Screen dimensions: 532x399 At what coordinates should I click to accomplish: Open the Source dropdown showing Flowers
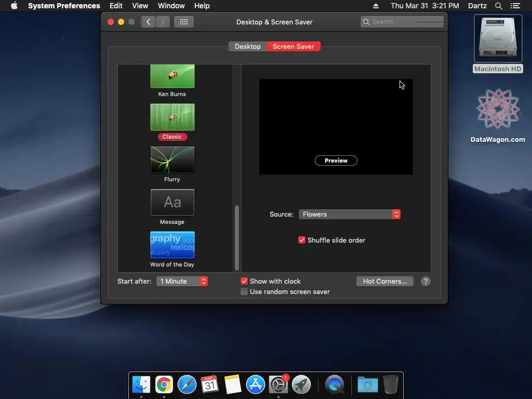pos(350,214)
